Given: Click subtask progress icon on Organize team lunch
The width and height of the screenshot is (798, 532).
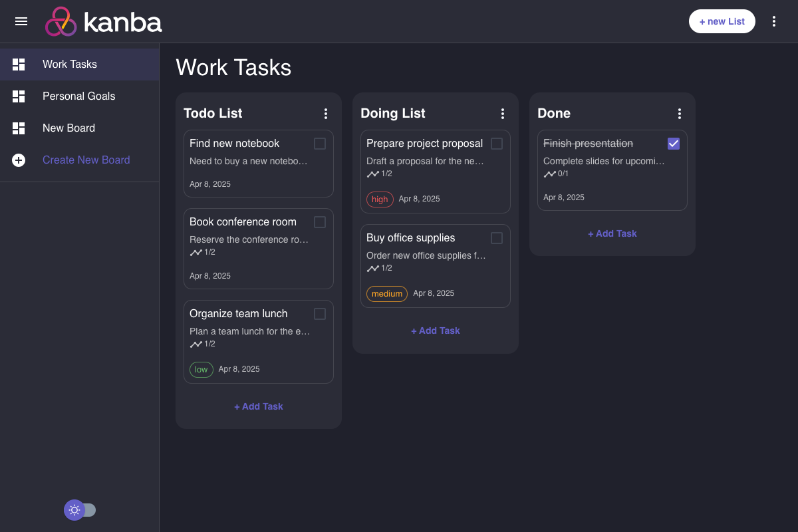Looking at the screenshot, I should 196,344.
